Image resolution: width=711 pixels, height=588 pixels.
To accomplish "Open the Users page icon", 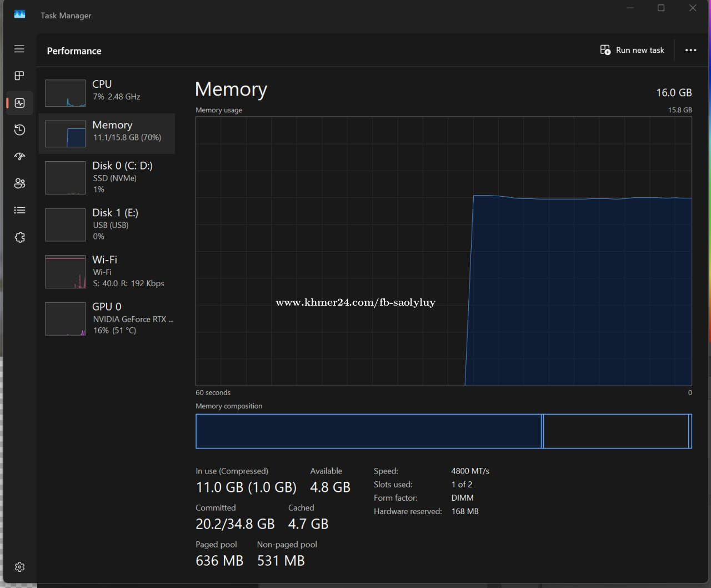I will point(19,183).
